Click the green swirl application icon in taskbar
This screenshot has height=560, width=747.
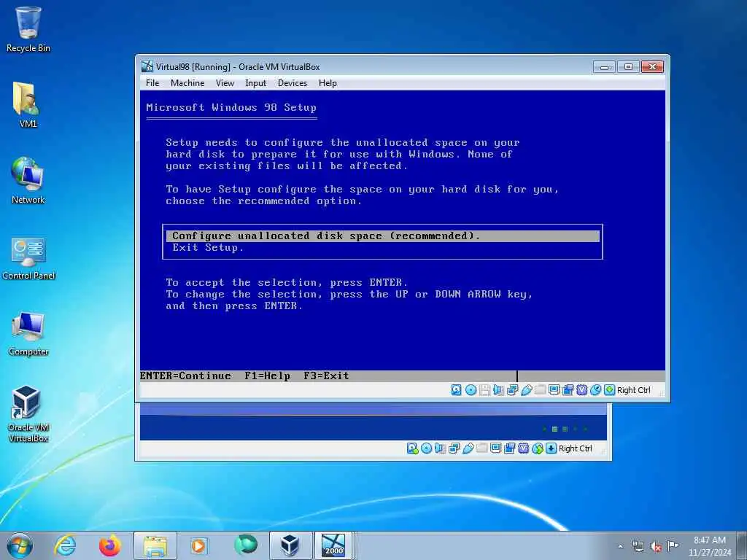pos(245,544)
